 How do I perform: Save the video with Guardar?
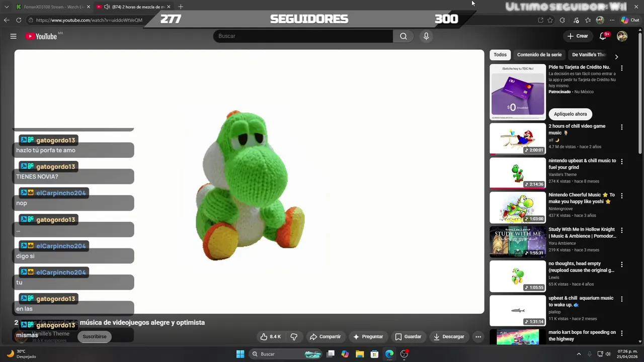coord(408,337)
